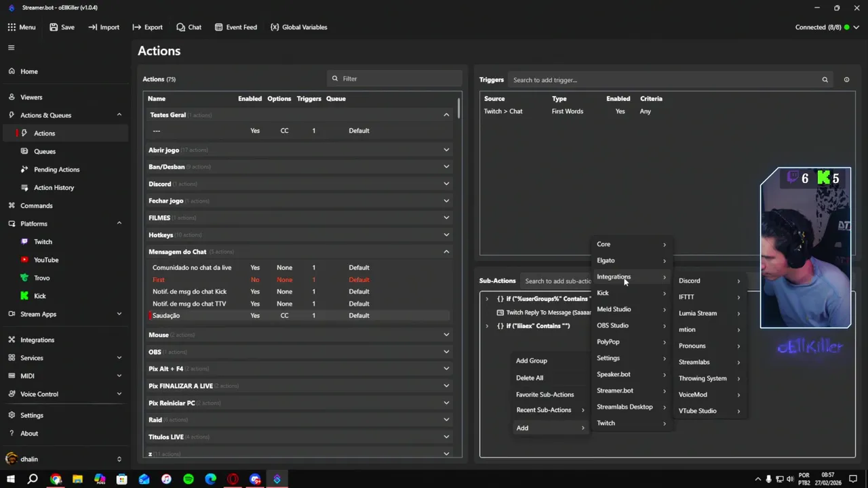Choose Streamlabs in the Integrations submenu

click(x=709, y=362)
